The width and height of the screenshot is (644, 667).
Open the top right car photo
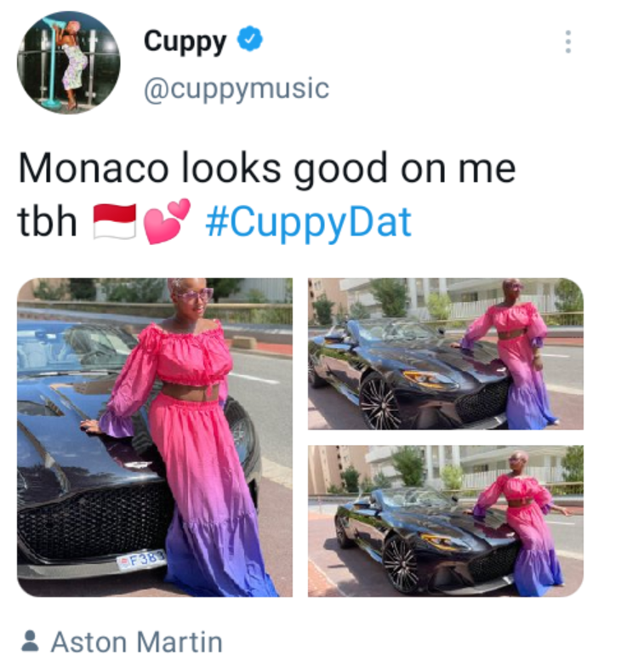coord(446,354)
